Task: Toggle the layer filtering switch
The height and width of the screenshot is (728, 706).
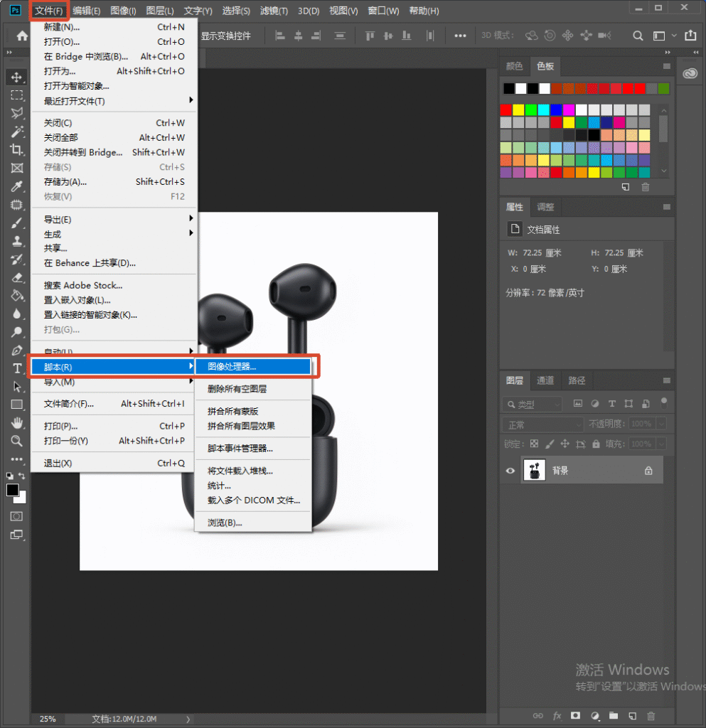Action: coord(664,402)
